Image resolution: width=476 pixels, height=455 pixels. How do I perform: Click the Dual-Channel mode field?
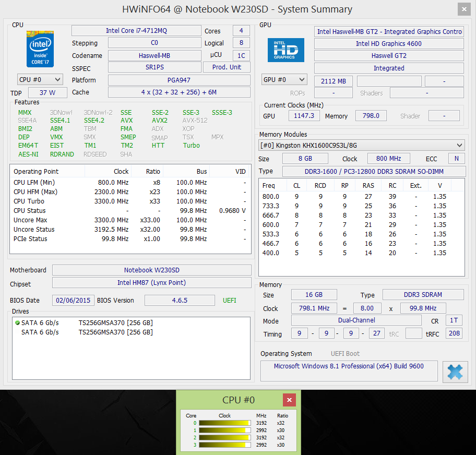point(356,320)
